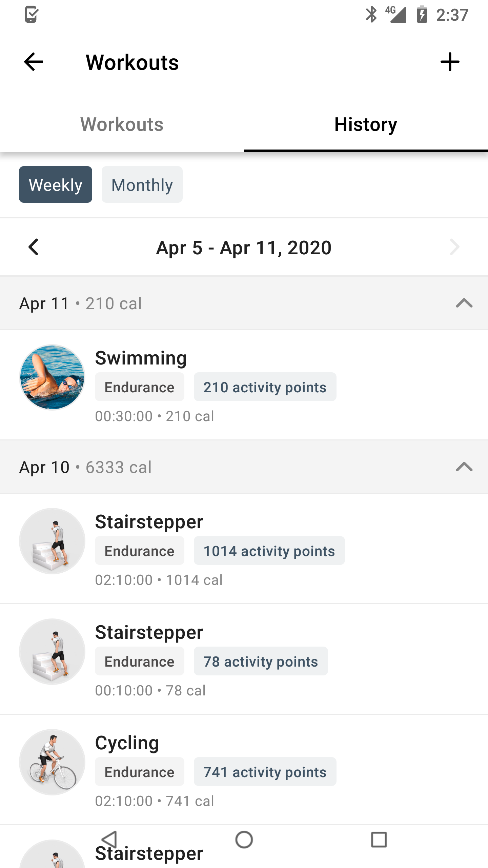Open the Swimming workout thumbnail
This screenshot has width=488, height=868.
coord(52,377)
